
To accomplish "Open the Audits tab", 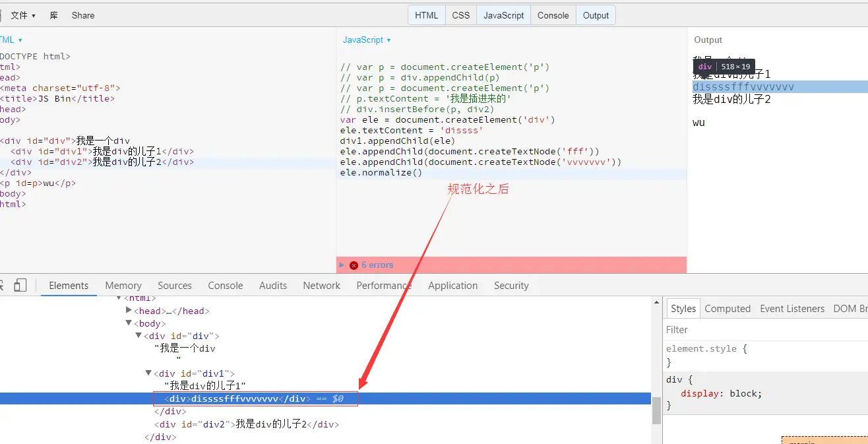I will click(273, 286).
